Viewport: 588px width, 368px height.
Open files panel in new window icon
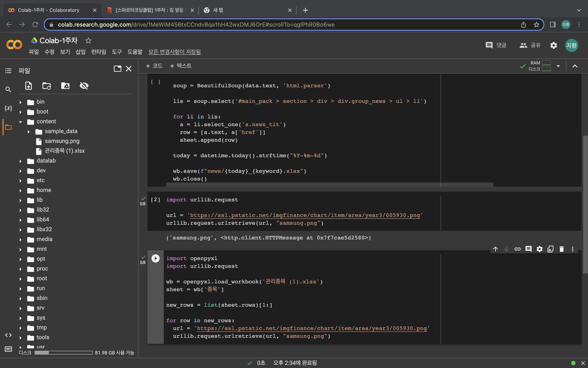click(117, 69)
